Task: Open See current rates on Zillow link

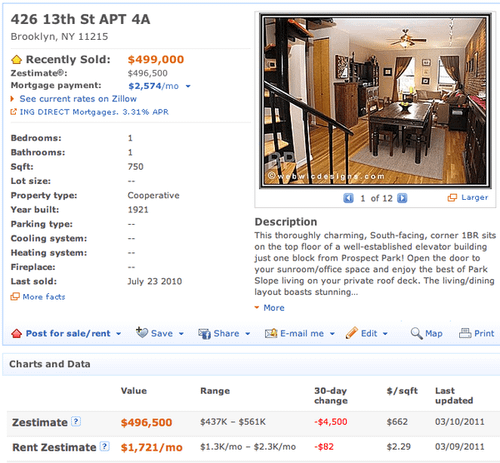Action: (78, 99)
